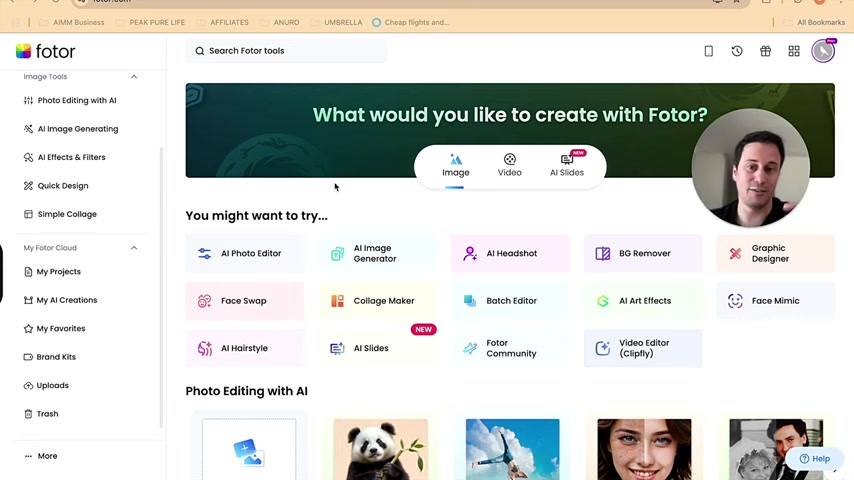Collapse the Image Tools section
This screenshot has height=480, width=854.
[x=134, y=77]
